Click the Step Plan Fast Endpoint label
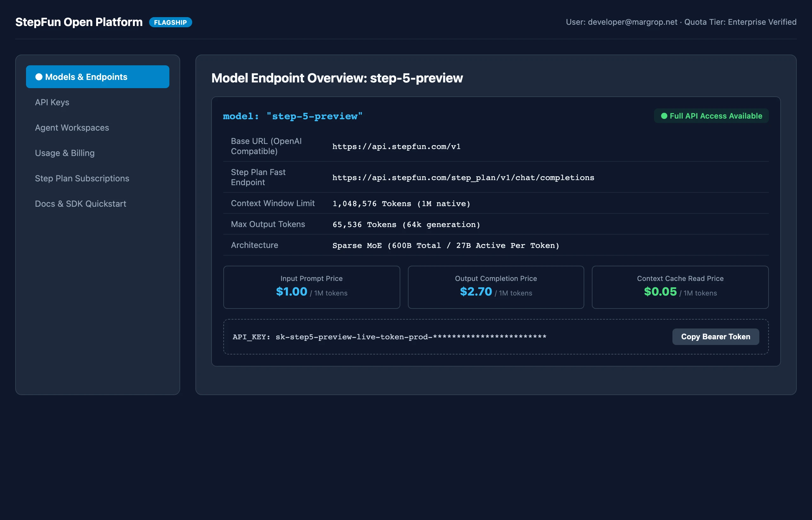This screenshot has height=520, width=812. (258, 177)
